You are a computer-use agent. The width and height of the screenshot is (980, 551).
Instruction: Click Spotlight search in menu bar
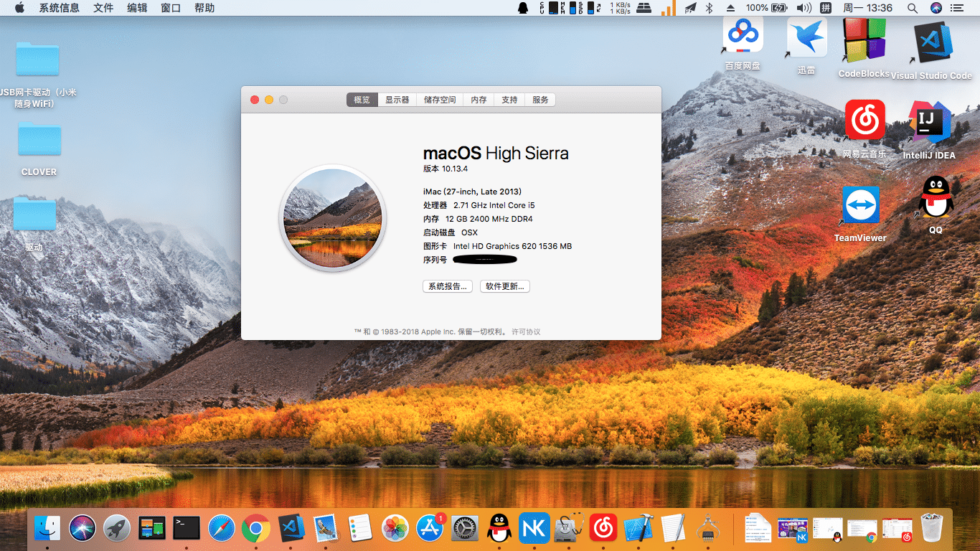(x=913, y=8)
